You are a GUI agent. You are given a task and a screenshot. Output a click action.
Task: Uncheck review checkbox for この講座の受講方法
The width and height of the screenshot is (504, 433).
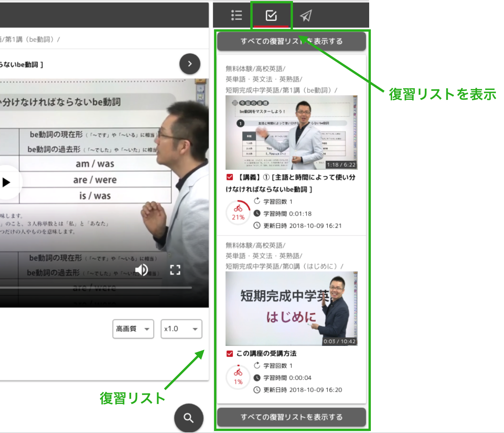(x=230, y=354)
